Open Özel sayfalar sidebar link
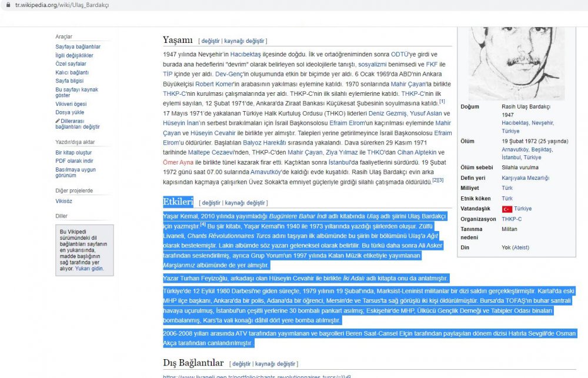 tap(71, 63)
